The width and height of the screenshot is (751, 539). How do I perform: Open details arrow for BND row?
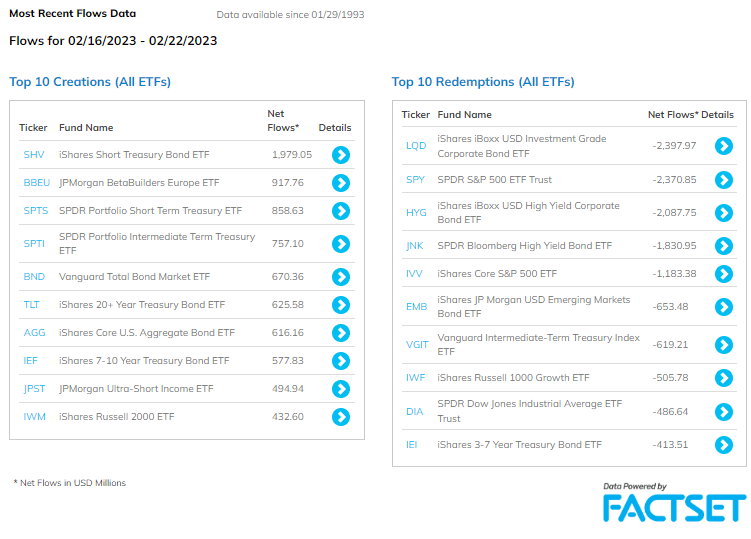[x=341, y=276]
